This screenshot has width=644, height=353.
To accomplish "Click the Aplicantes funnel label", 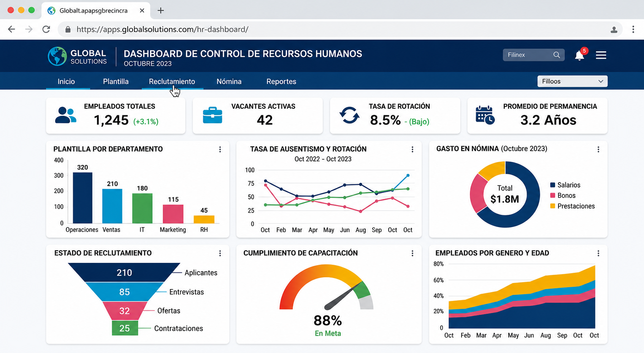I will [x=201, y=273].
